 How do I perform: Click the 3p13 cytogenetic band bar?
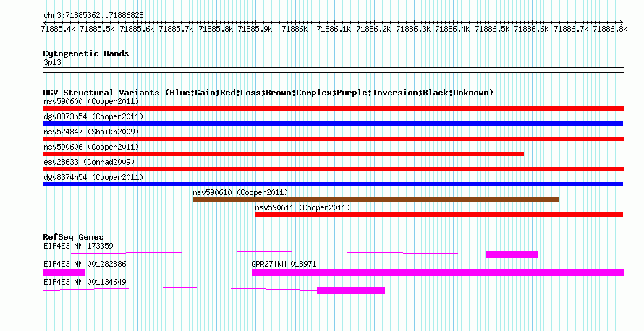(333, 70)
